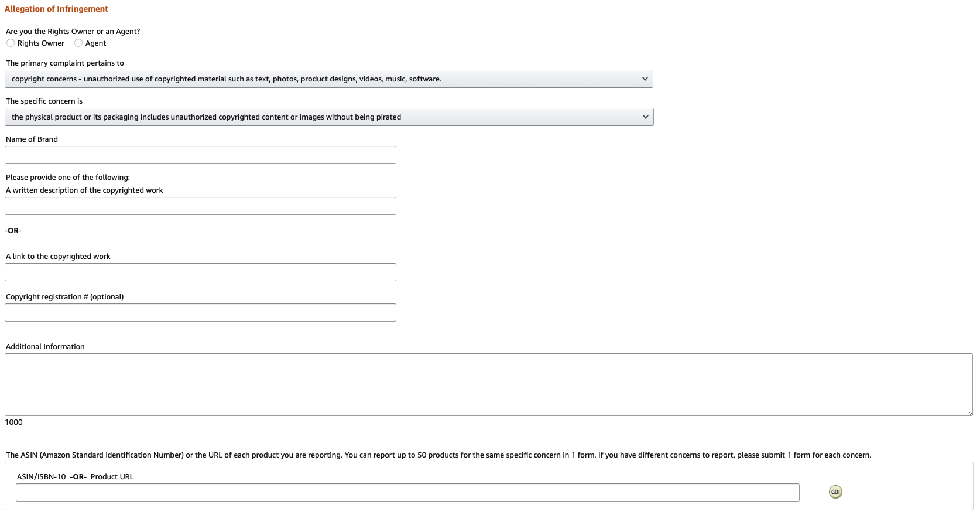Click the 'A link to the copyrighted work' label
Viewport: 980px width, 515px height.
(x=58, y=257)
